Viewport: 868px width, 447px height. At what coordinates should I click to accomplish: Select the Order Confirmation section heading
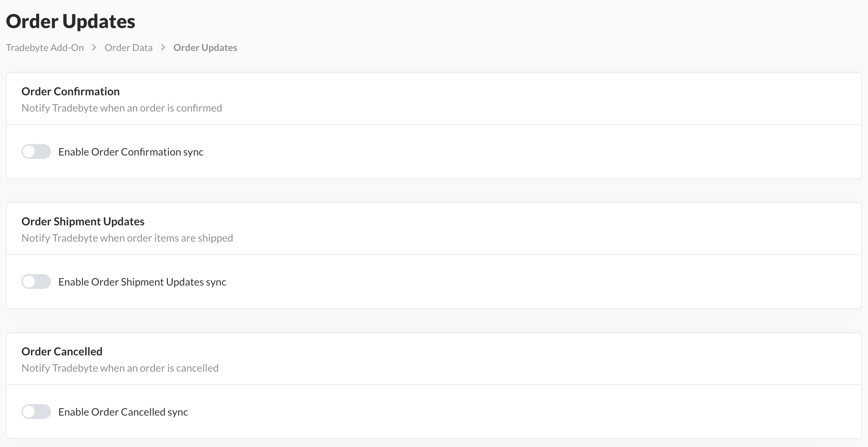[x=70, y=91]
